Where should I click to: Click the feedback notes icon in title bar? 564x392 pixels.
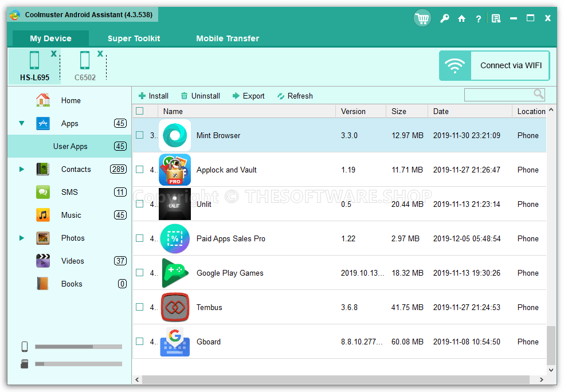pos(496,19)
